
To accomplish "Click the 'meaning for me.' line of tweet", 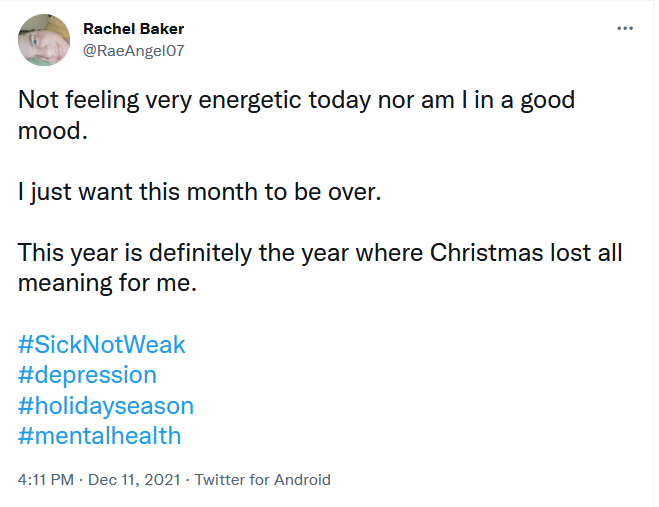I will pyautogui.click(x=107, y=283).
